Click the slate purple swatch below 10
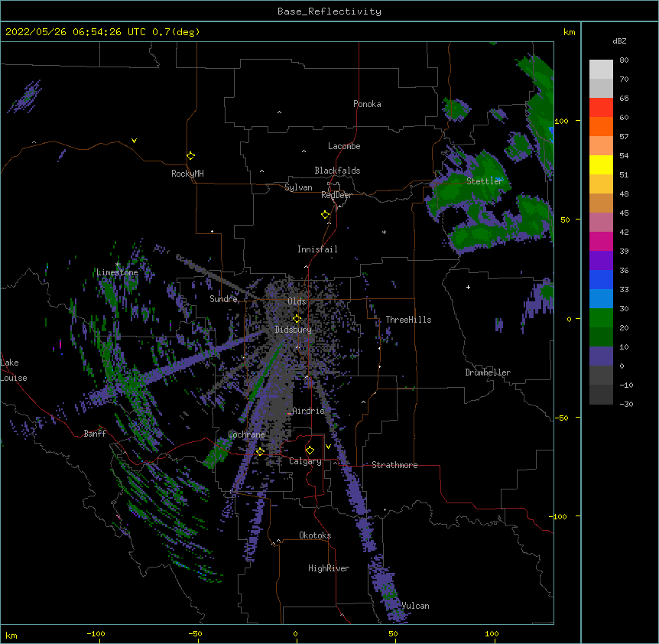This screenshot has width=659, height=644. click(601, 356)
